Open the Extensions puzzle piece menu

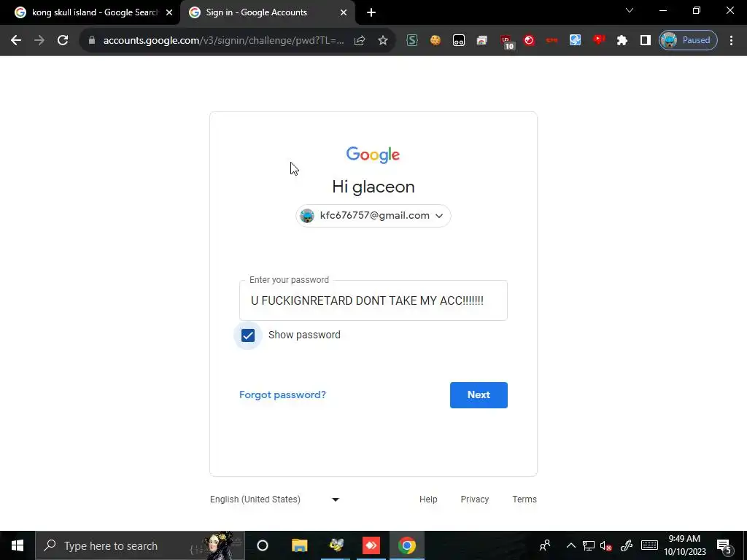point(622,41)
